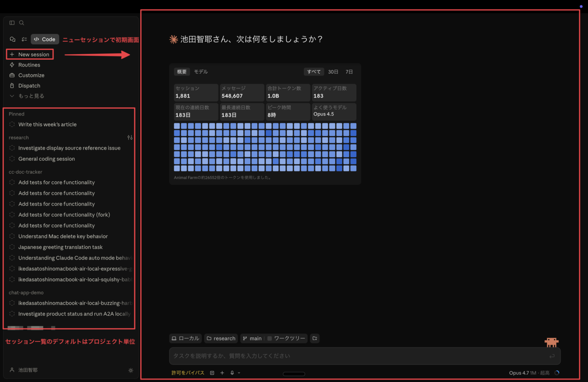Click the circular usage ring icon
The image size is (588, 382).
tap(557, 373)
